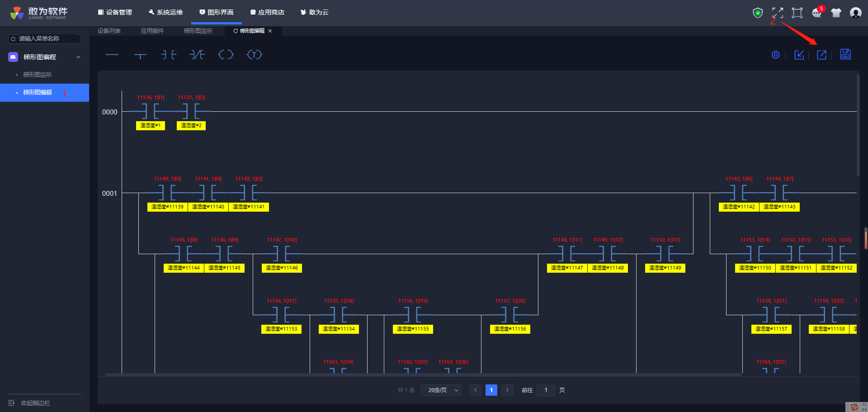The image size is (868, 412).
Task: Open the 20条/页 page size dropdown
Action: pyautogui.click(x=441, y=390)
